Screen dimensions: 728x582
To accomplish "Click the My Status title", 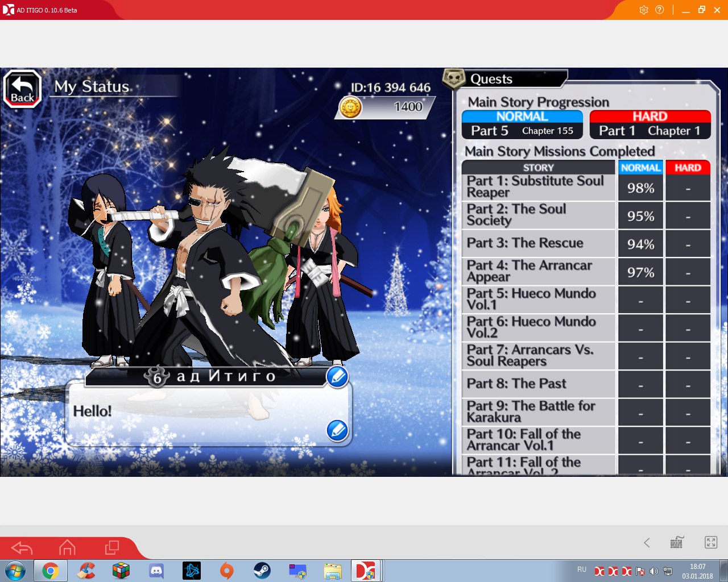I will coord(92,86).
